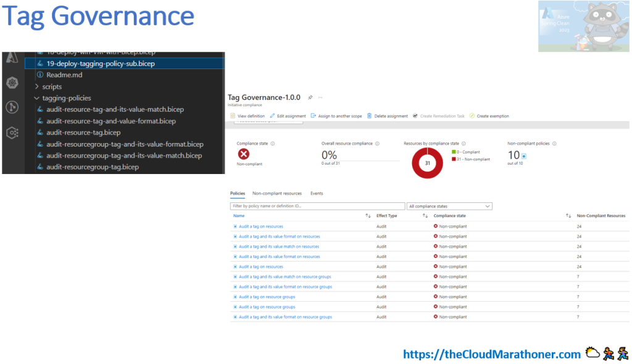Image resolution: width=632 pixels, height=364 pixels.
Task: Open Audit a tag and its value match on resources
Action: pos(279,247)
